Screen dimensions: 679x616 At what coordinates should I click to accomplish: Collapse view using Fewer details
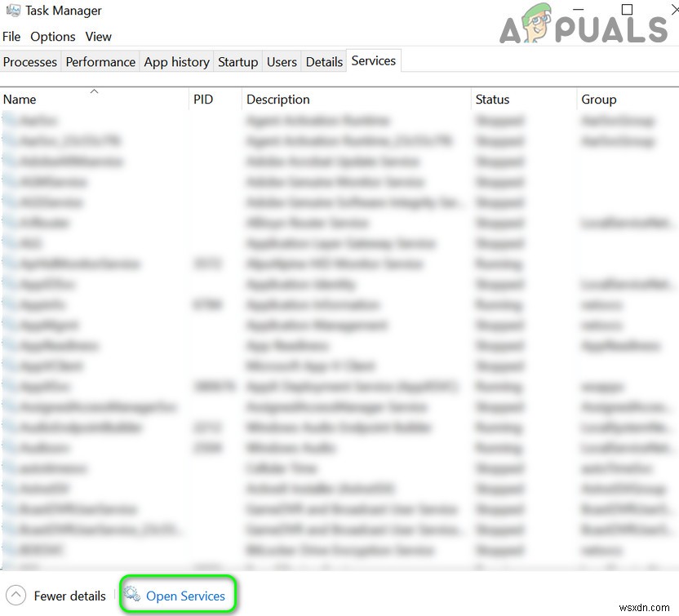[x=69, y=596]
